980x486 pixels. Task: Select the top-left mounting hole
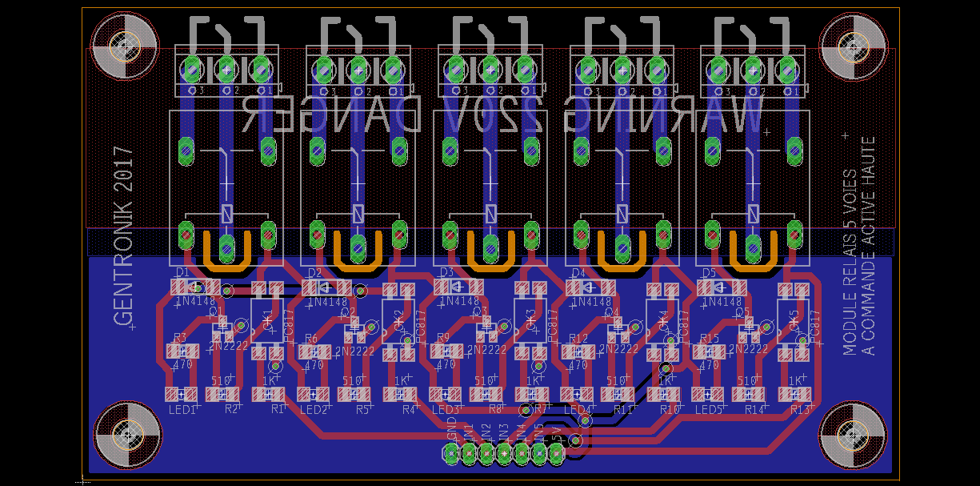click(124, 42)
